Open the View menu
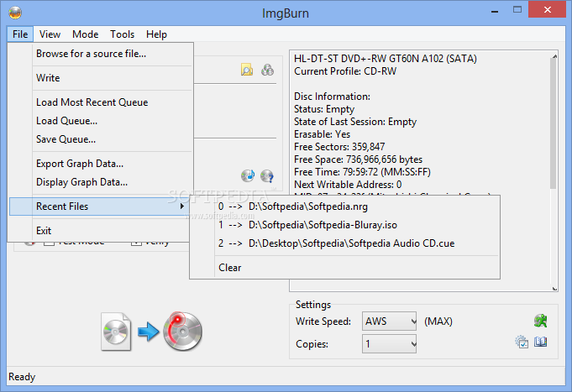 pyautogui.click(x=50, y=34)
